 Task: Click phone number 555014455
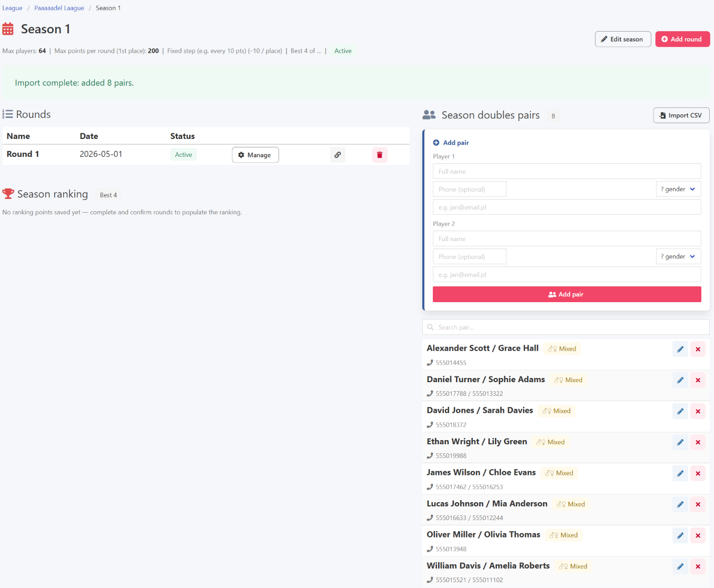[x=451, y=363]
